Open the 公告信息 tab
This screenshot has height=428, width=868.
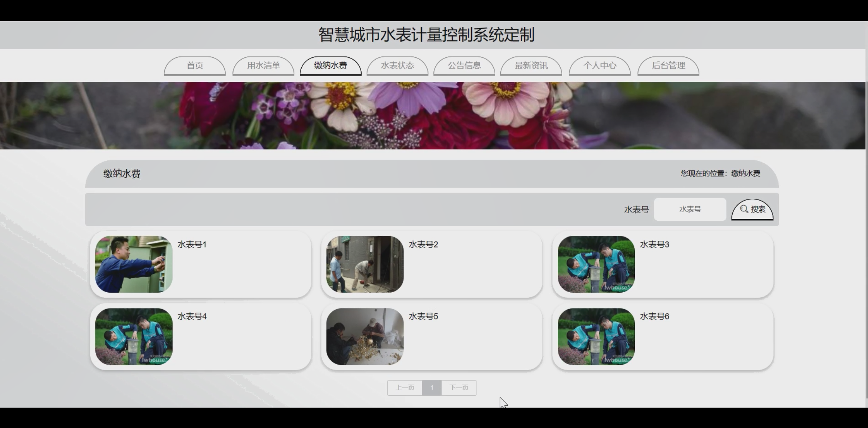pyautogui.click(x=464, y=65)
